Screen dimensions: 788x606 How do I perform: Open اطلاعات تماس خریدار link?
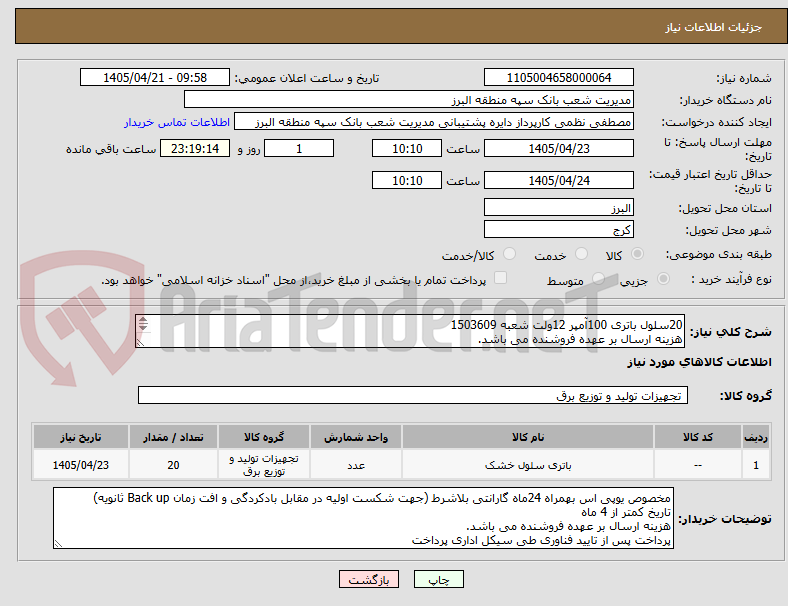click(177, 122)
